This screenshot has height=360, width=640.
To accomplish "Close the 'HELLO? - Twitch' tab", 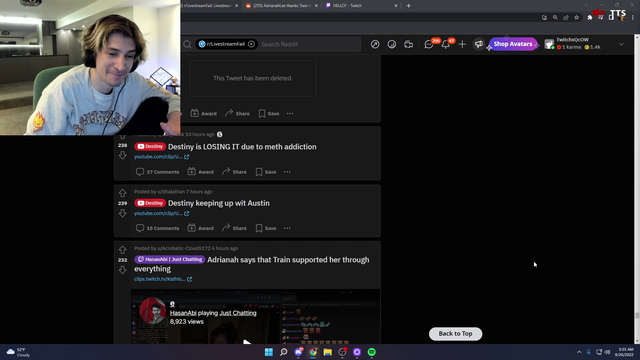I will pyautogui.click(x=396, y=6).
